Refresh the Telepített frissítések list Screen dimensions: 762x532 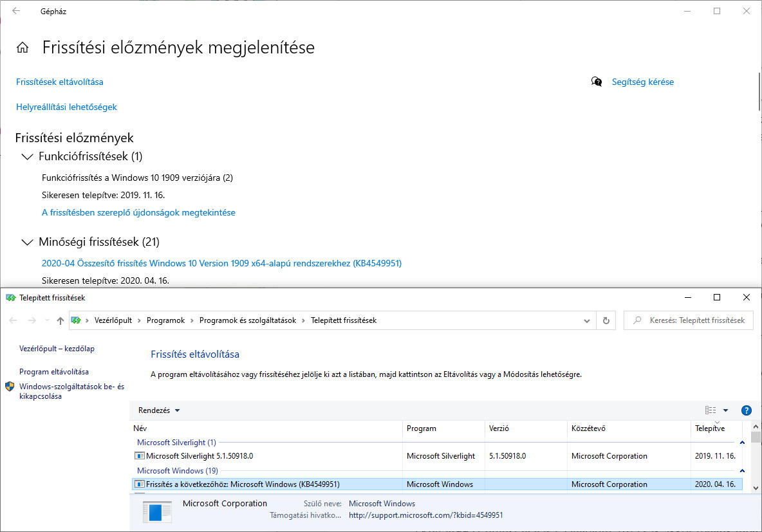tap(606, 320)
